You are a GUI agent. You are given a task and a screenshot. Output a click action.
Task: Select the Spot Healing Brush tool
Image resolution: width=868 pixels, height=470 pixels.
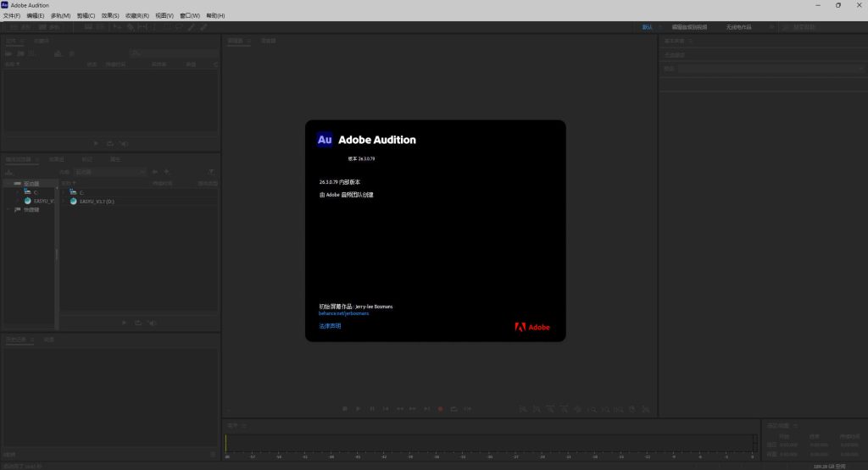coord(204,27)
